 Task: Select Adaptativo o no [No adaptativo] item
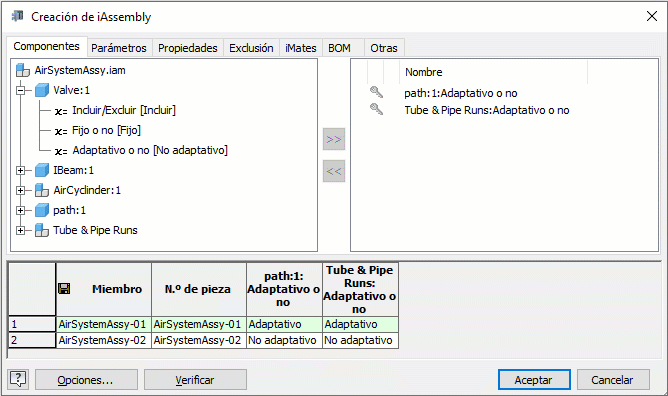click(150, 150)
